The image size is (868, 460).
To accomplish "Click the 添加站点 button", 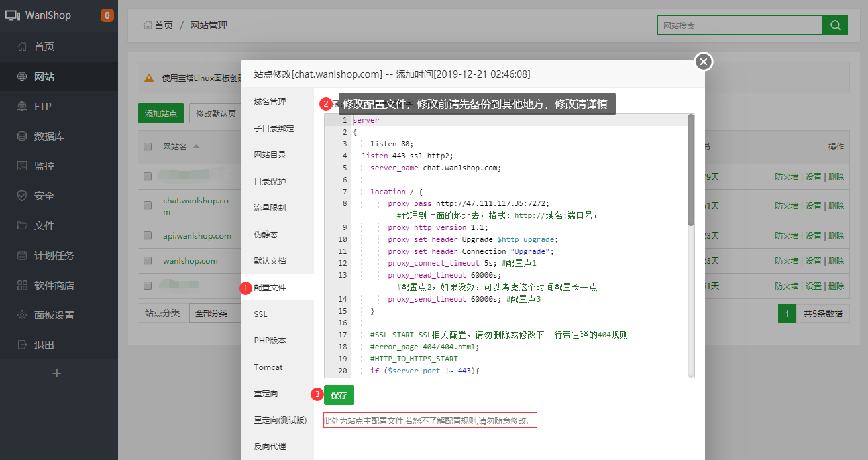I will click(x=161, y=113).
